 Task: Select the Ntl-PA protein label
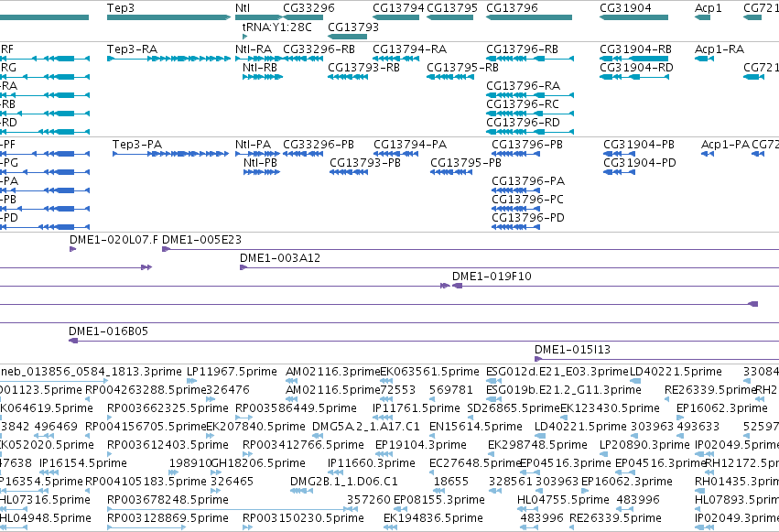[254, 145]
